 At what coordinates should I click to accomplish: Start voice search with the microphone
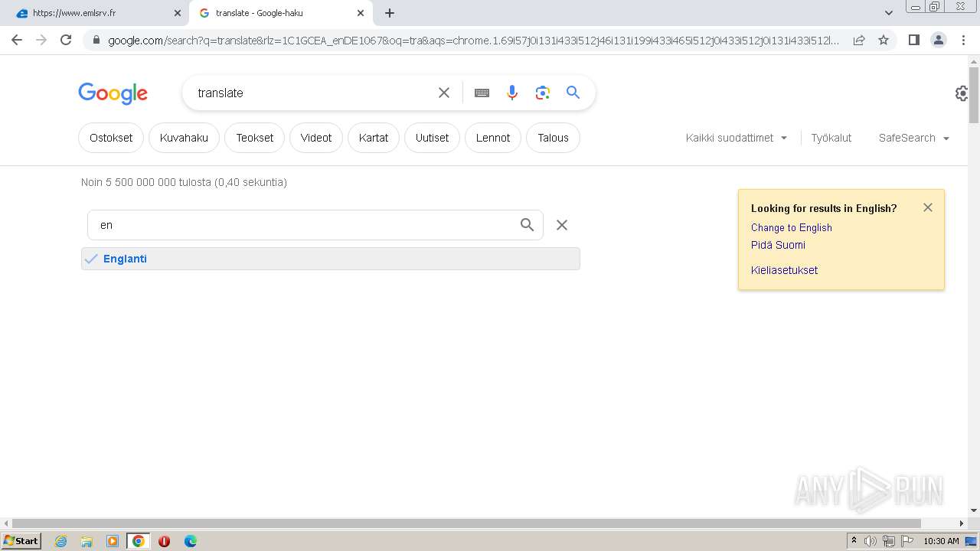(512, 93)
